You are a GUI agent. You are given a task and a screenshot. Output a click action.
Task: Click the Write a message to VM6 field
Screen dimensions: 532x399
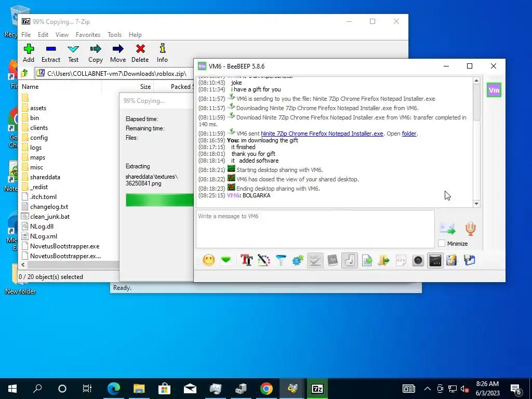pos(315,229)
